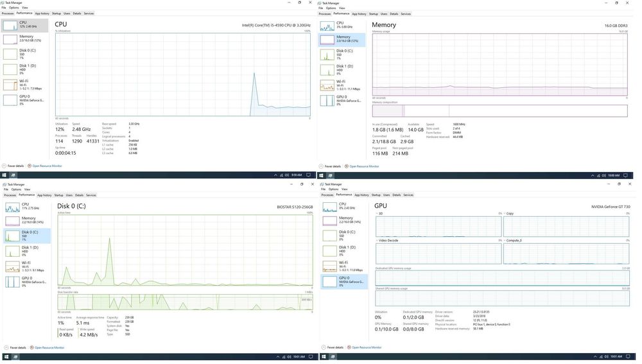Click the Memory composition bar in the Memory window

(499, 111)
